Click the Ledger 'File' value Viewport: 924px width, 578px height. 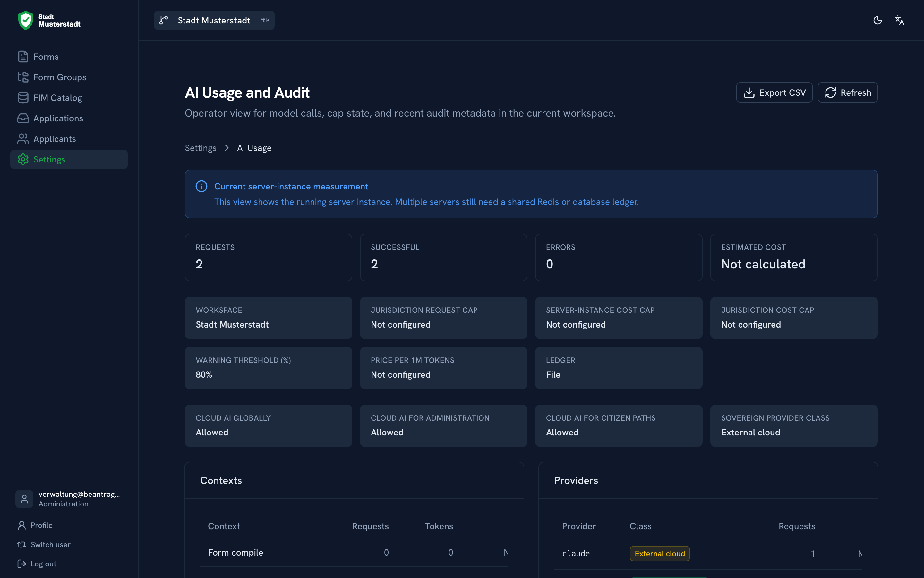(x=553, y=375)
